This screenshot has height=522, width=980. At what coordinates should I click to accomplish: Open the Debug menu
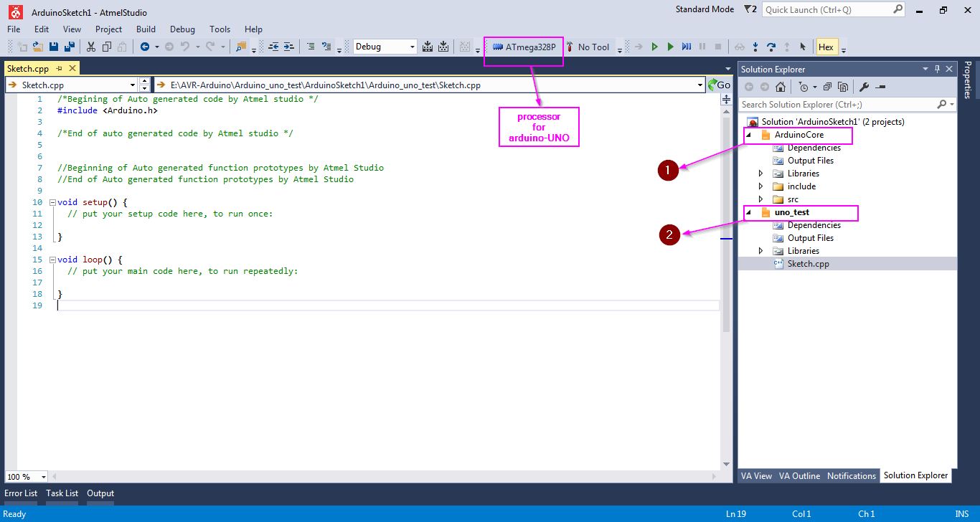click(x=182, y=29)
